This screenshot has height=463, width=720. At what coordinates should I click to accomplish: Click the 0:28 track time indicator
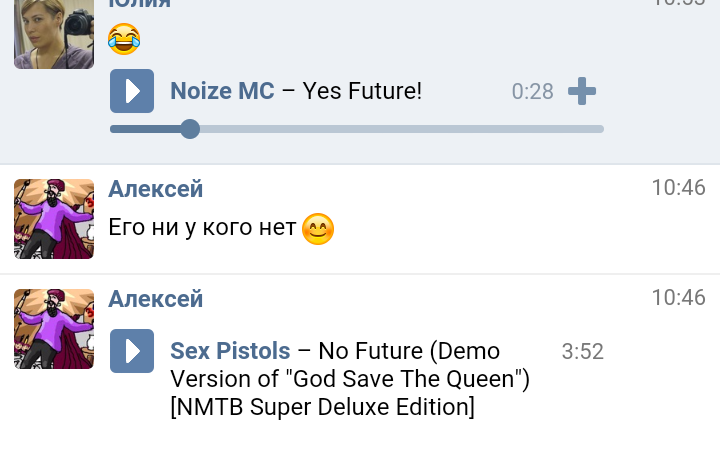pos(532,92)
